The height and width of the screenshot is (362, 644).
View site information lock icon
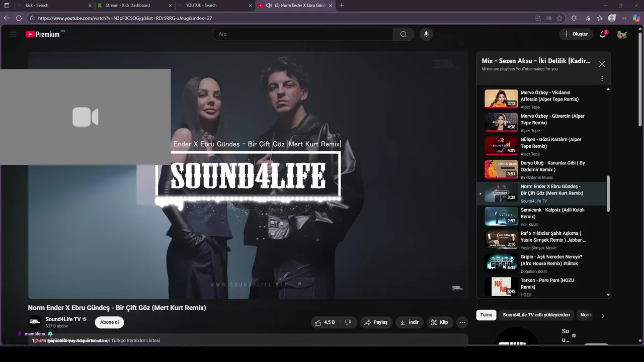tap(32, 18)
